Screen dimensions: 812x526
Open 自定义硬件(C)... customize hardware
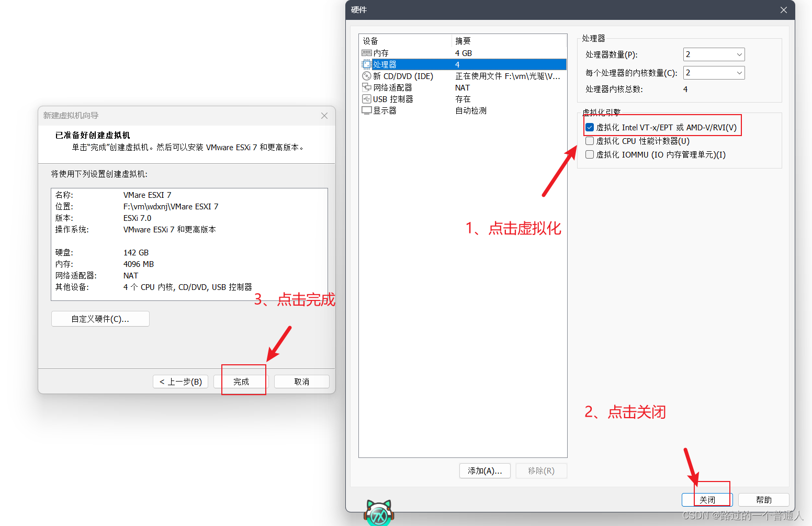100,319
